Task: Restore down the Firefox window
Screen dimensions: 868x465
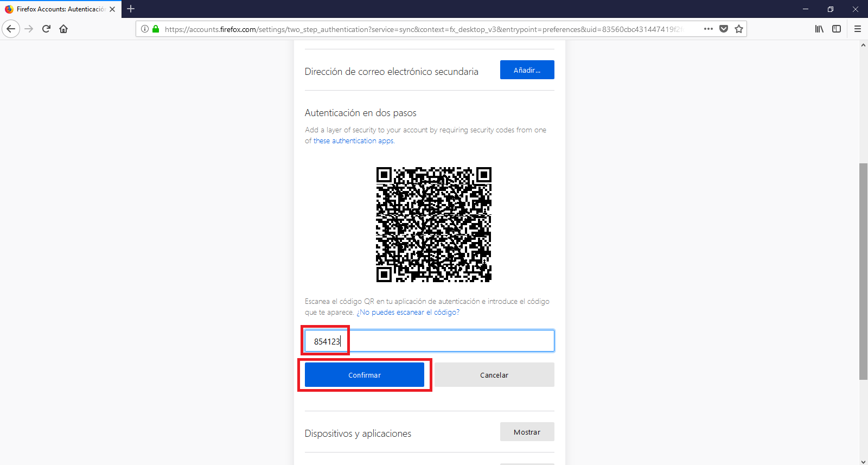Action: click(x=831, y=9)
